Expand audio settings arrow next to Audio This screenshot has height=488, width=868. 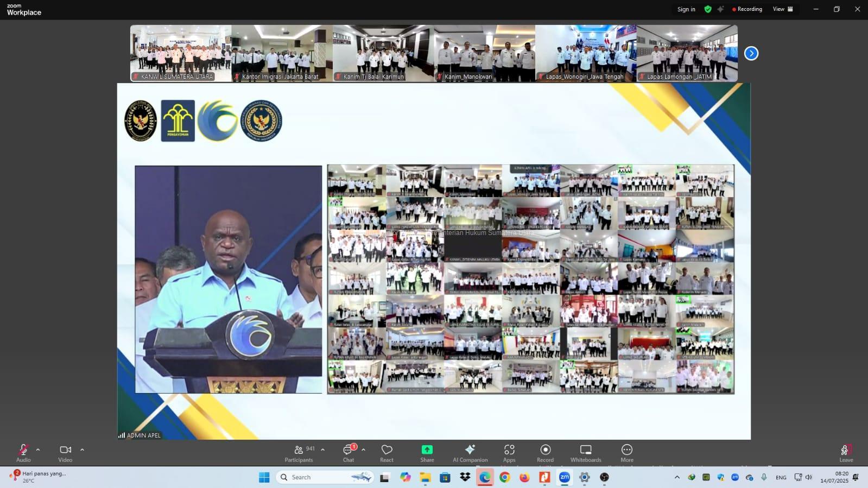38,449
